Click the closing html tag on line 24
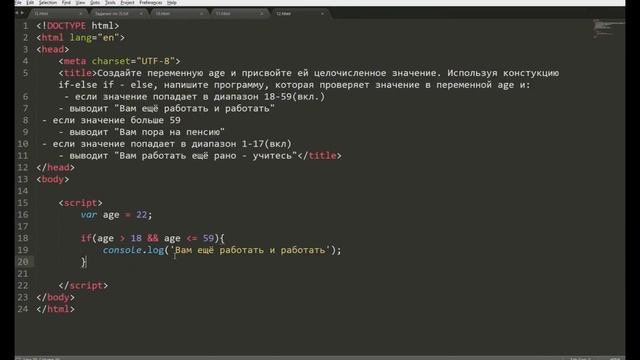The image size is (640, 360). coord(56,309)
